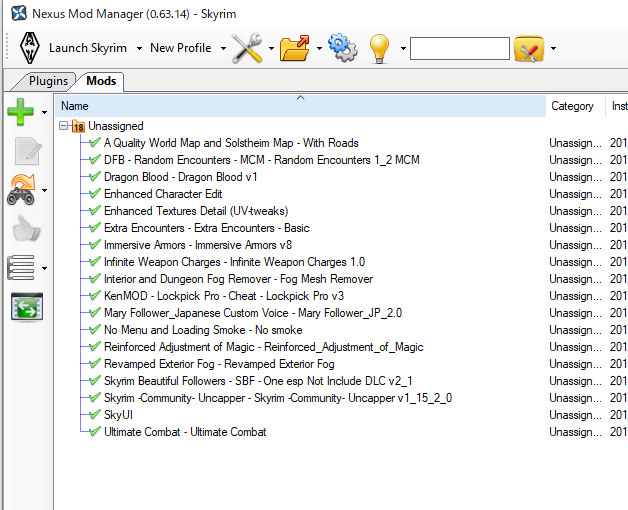
Task: Toggle checkmark for Immersive Armors mod
Action: [94, 245]
